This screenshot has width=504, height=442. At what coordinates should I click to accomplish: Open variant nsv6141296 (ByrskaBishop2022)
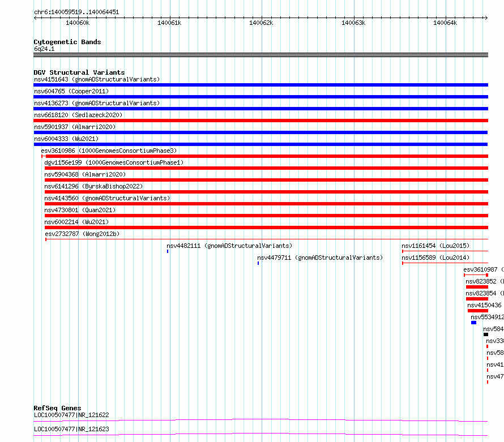(x=266, y=192)
